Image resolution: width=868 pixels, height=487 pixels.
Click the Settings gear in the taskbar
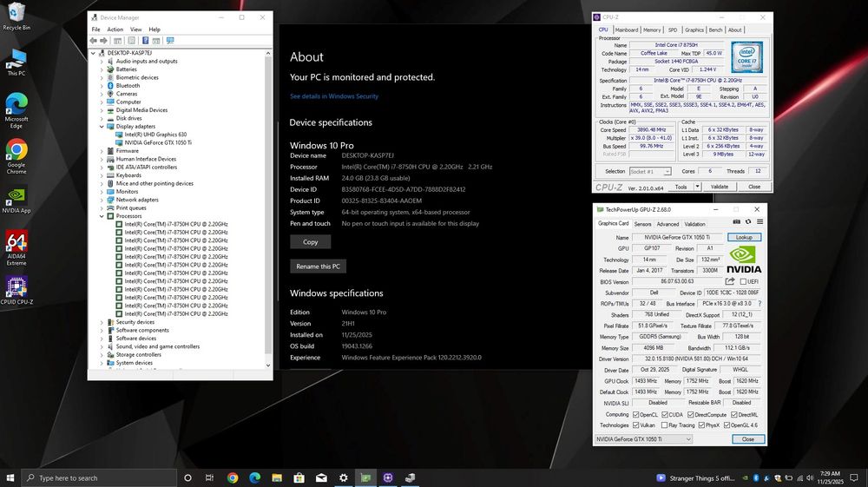[343, 477]
